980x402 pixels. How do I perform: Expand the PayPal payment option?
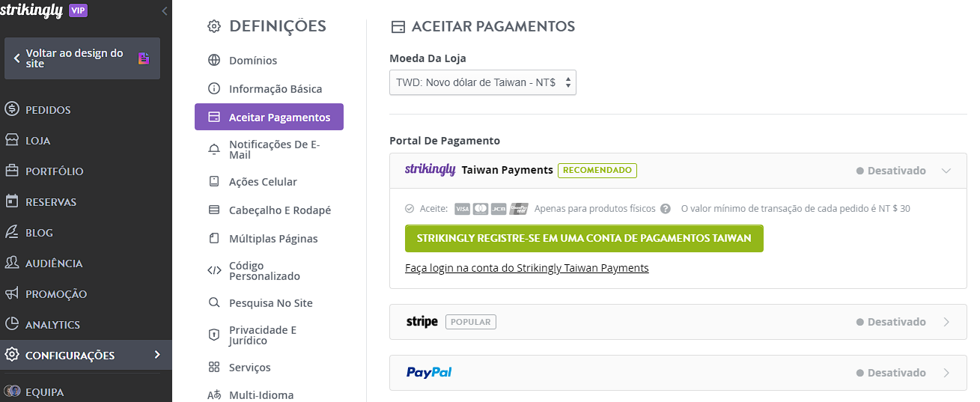(x=678, y=373)
